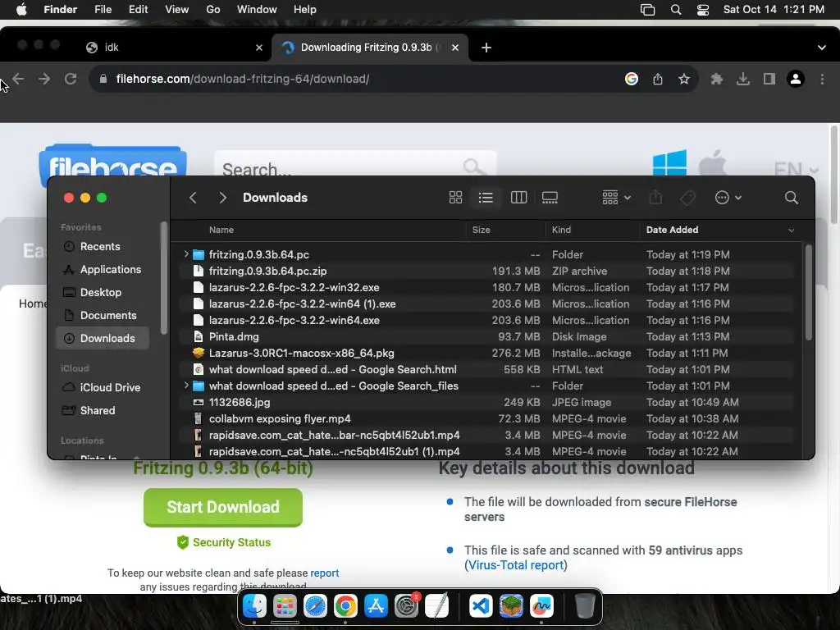840x630 pixels.
Task: Select Shared in Finder sidebar
Action: coord(102,410)
